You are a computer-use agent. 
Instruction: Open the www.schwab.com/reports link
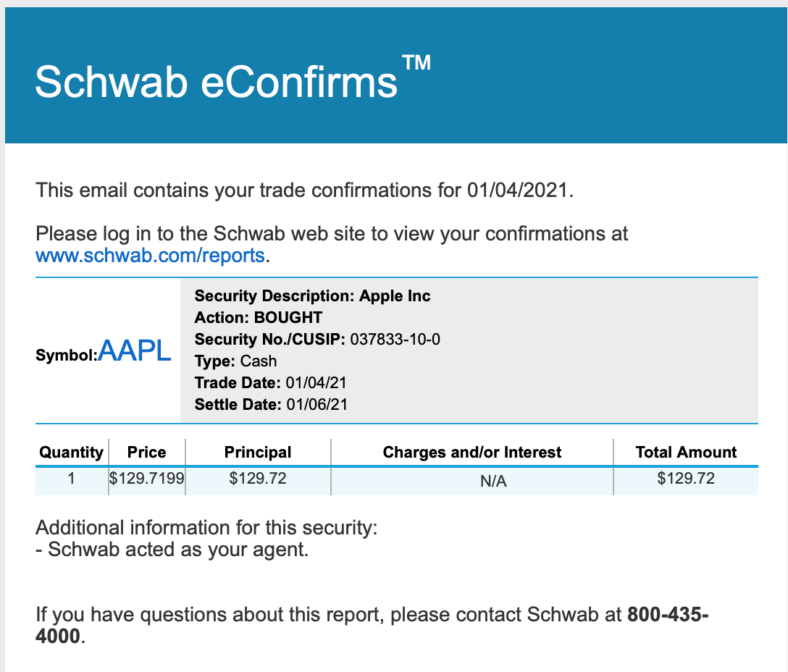pos(150,256)
